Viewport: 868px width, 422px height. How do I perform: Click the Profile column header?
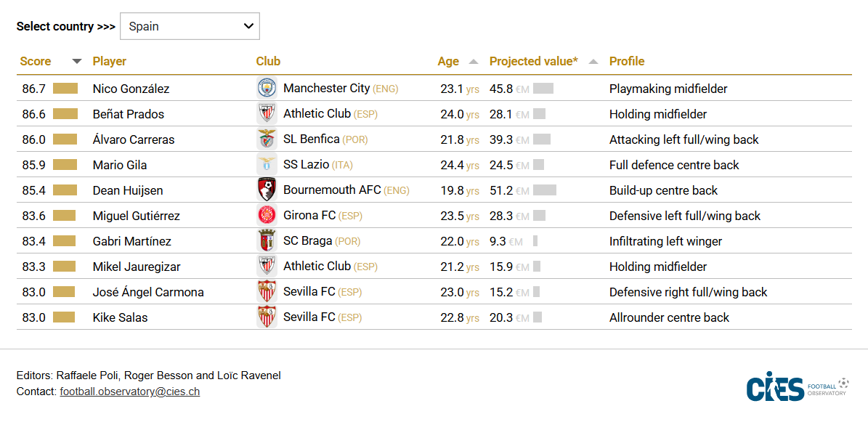[x=627, y=62]
